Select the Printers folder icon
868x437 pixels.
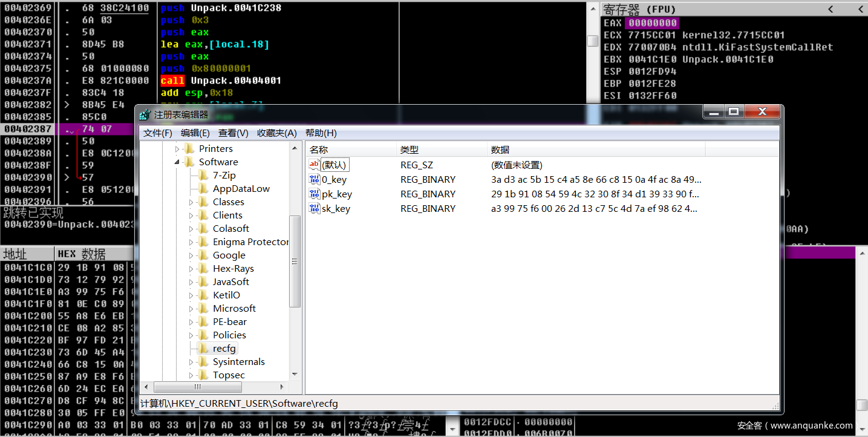[190, 149]
